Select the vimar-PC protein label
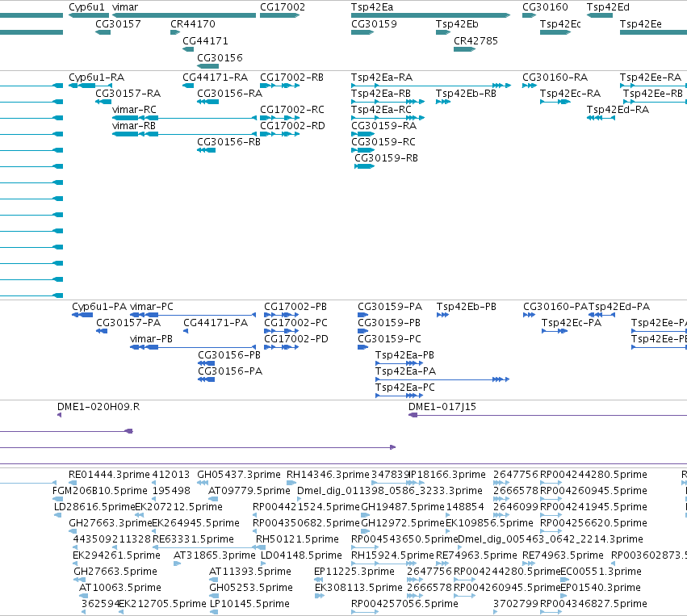The height and width of the screenshot is (616, 687). coord(152,307)
